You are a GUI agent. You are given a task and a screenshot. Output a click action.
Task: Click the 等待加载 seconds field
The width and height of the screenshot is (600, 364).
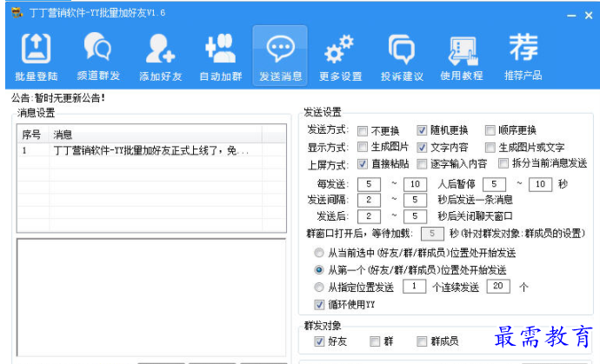click(432, 234)
